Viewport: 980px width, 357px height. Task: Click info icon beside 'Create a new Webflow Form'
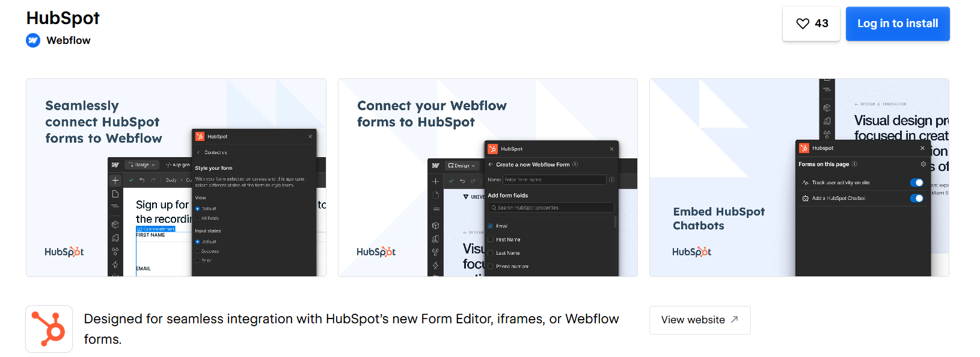point(575,164)
